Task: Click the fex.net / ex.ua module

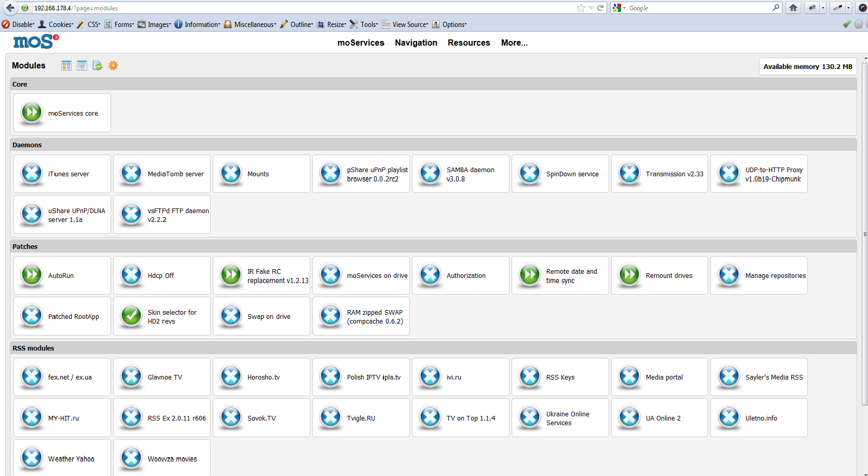Action: [62, 377]
